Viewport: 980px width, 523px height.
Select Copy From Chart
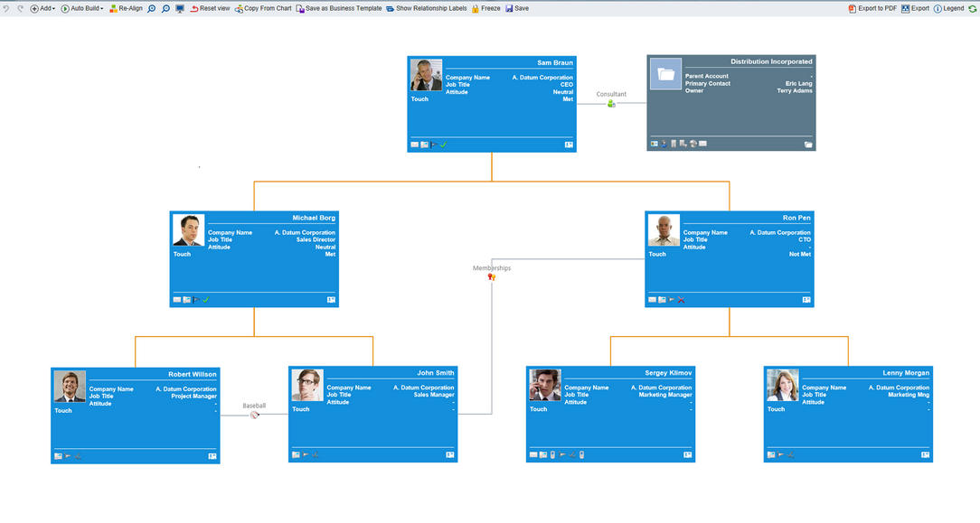coord(263,8)
